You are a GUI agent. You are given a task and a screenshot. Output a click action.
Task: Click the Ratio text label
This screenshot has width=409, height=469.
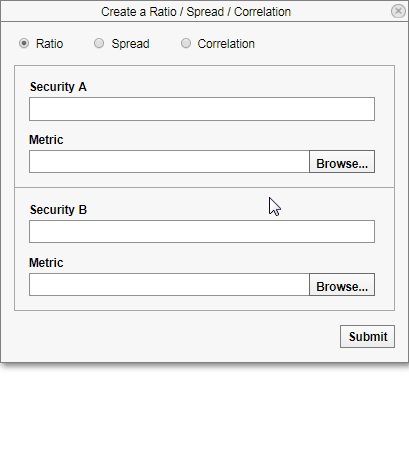[49, 44]
